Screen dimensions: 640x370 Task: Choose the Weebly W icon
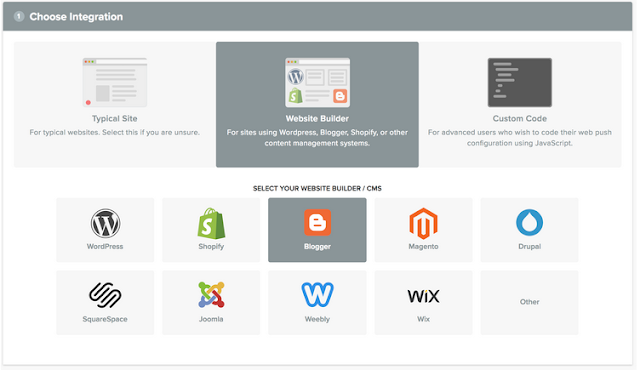pyautogui.click(x=317, y=295)
